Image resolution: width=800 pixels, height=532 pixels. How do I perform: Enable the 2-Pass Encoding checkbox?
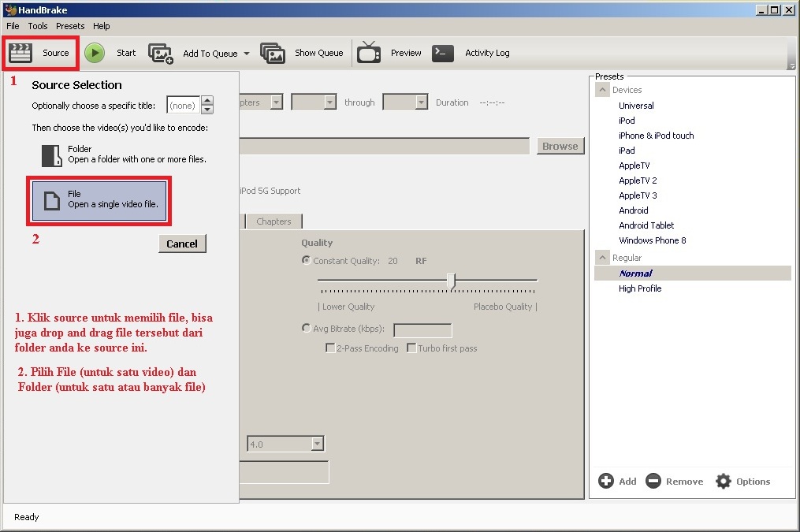(330, 348)
